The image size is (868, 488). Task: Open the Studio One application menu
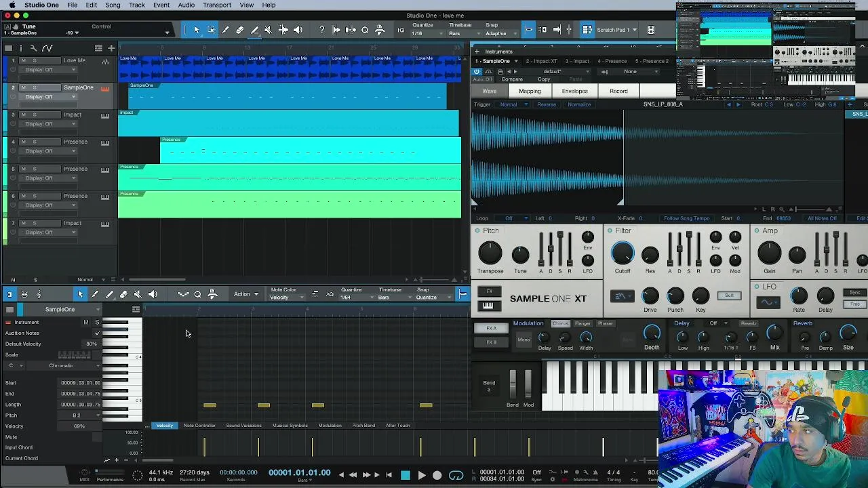(41, 5)
